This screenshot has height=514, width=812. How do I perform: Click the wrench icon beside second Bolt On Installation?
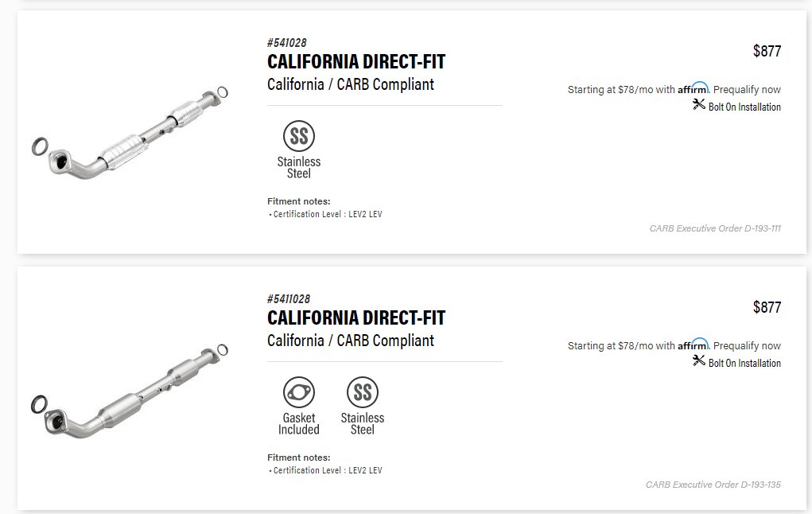699,360
